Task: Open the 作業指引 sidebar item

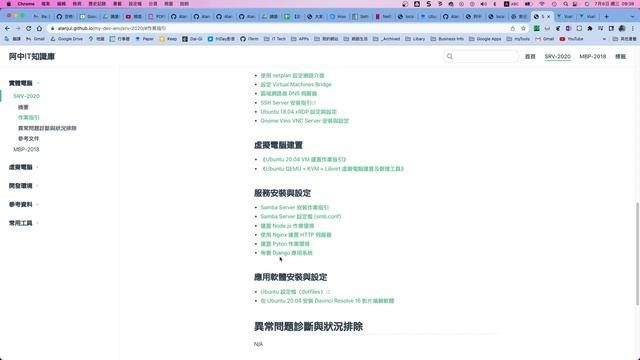Action: tap(29, 117)
